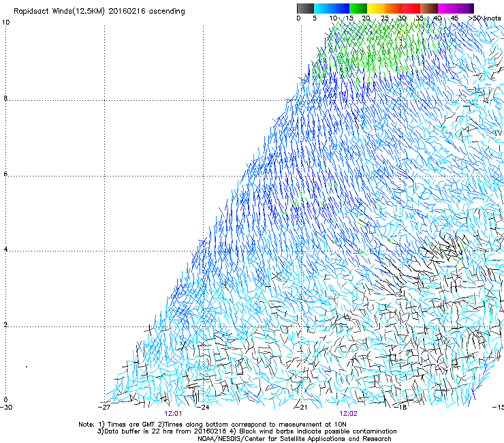Viewport: 504px width, 443px height.
Task: Click the "-30" longitude axis label
Action: coord(6,407)
